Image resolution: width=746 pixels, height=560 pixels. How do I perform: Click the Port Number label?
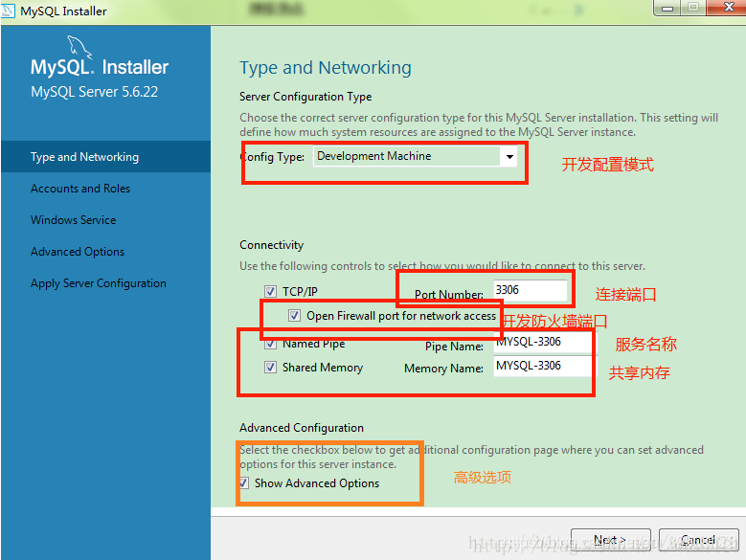tap(448, 294)
